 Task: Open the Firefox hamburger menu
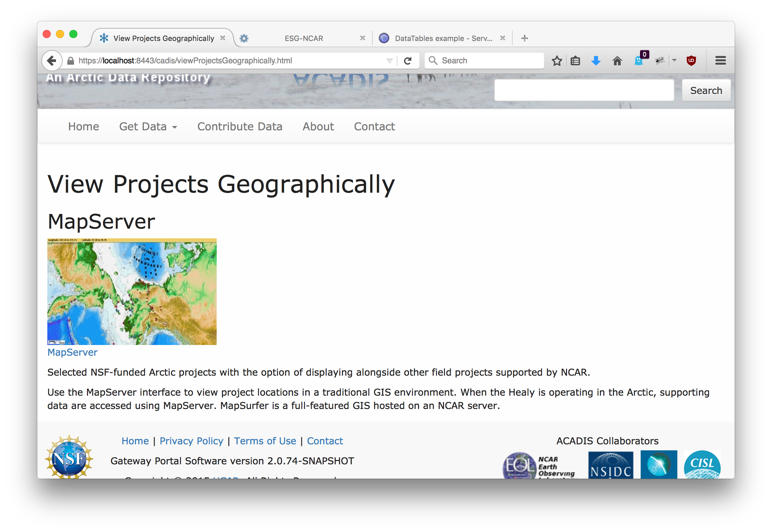[x=720, y=61]
